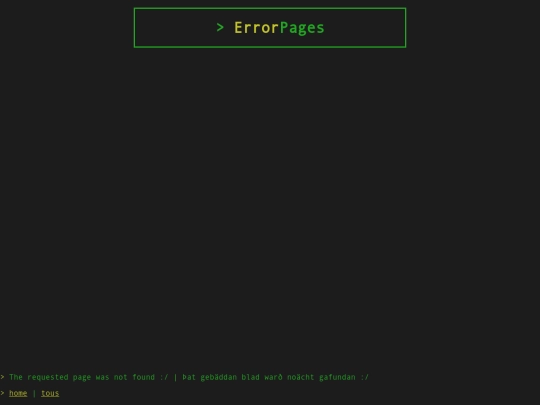Click the word 'gebäddan' in the message

[219, 377]
